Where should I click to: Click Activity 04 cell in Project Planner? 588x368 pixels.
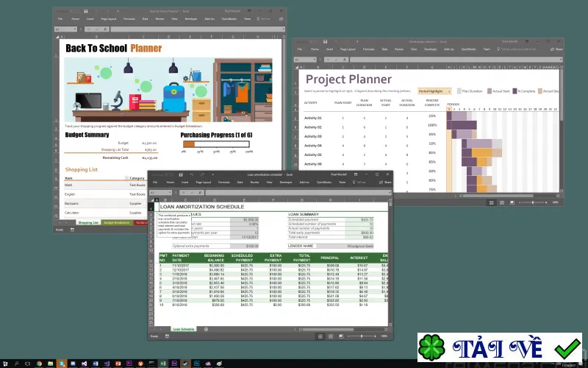click(x=313, y=146)
